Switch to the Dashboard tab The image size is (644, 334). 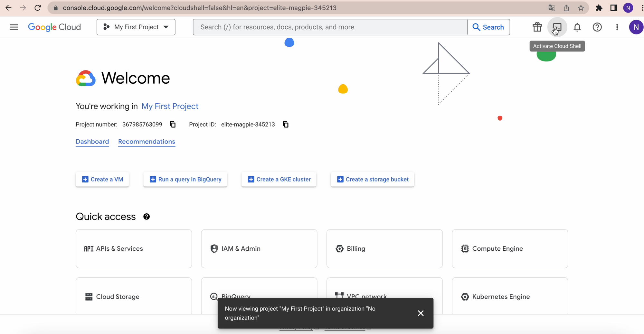(92, 142)
